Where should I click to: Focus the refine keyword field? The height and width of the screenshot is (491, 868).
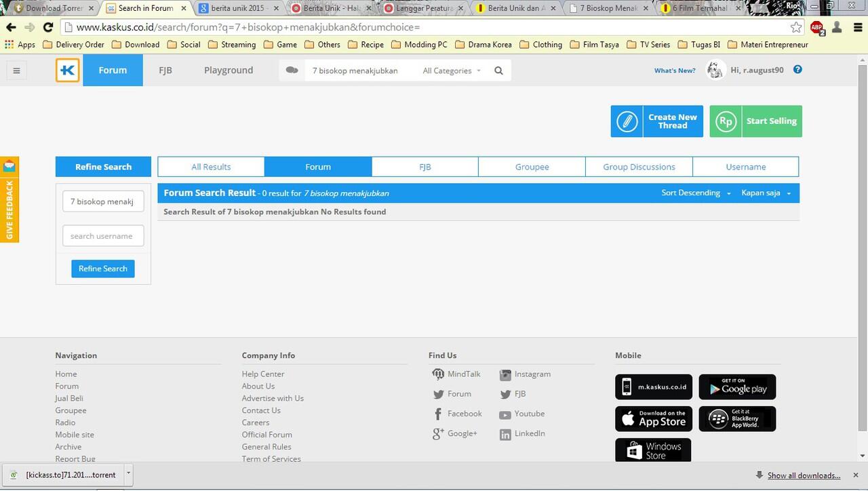coord(103,201)
